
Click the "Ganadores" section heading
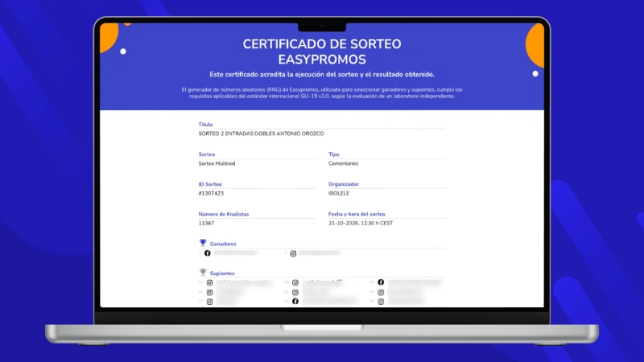(223, 244)
